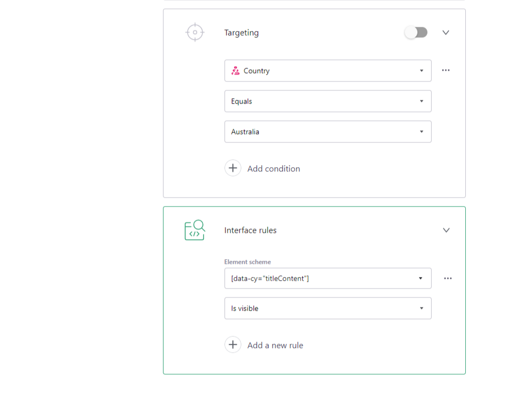Open the Is visible rule dropdown
Screen dimensions: 532x400
[328, 308]
